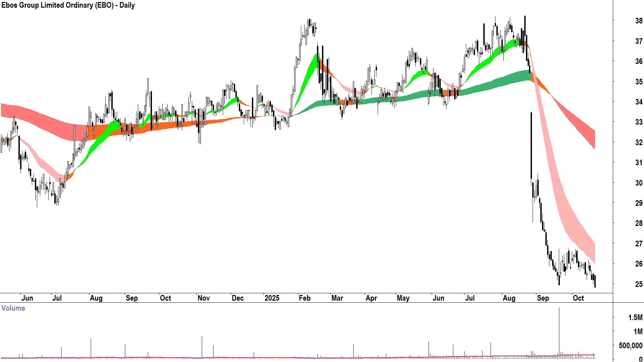644x362 pixels.
Task: Click the large black gap-down candle in late August
Action: (531, 146)
